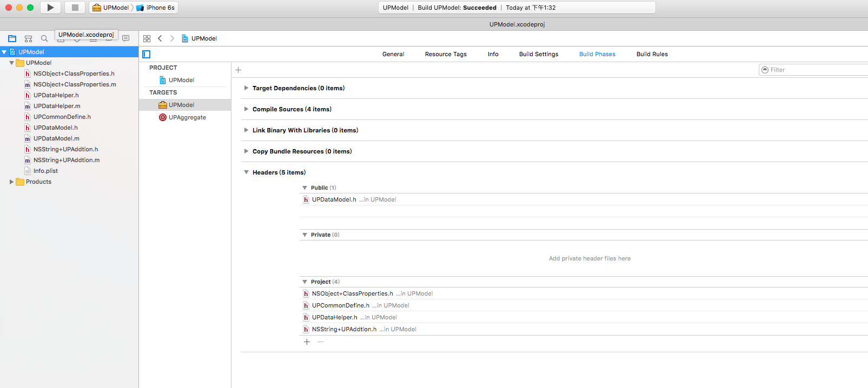This screenshot has width=868, height=388.
Task: Select the Build Phases tab
Action: click(597, 54)
